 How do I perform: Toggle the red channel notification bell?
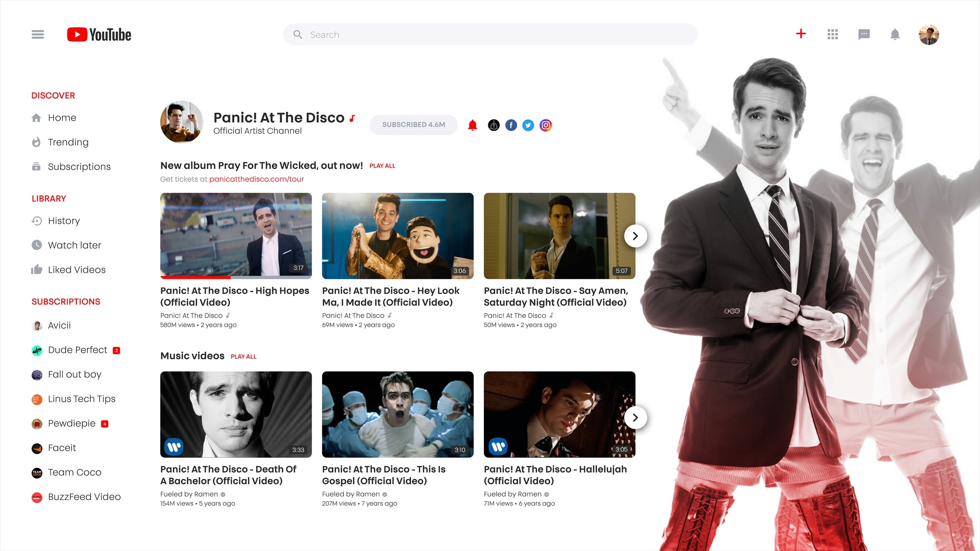tap(473, 125)
